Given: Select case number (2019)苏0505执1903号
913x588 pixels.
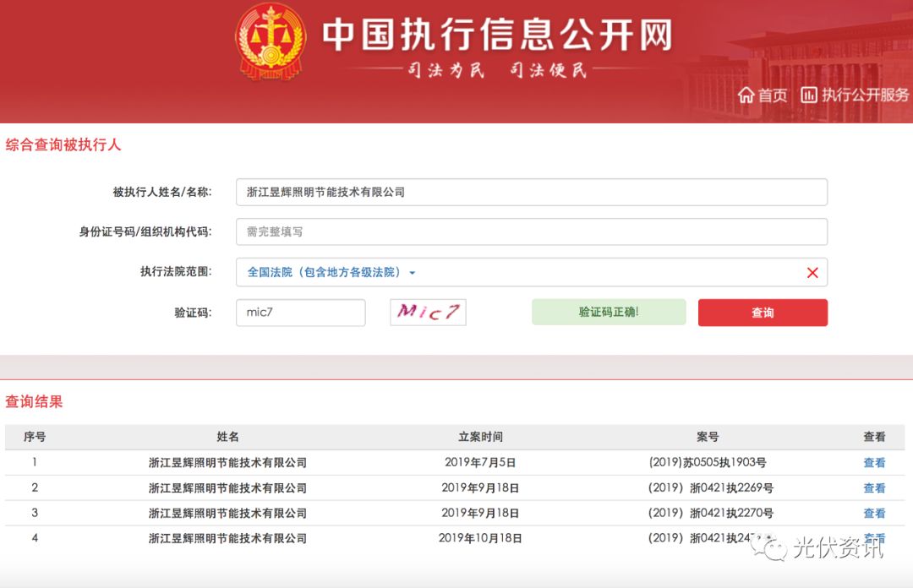Looking at the screenshot, I should pos(708,463).
